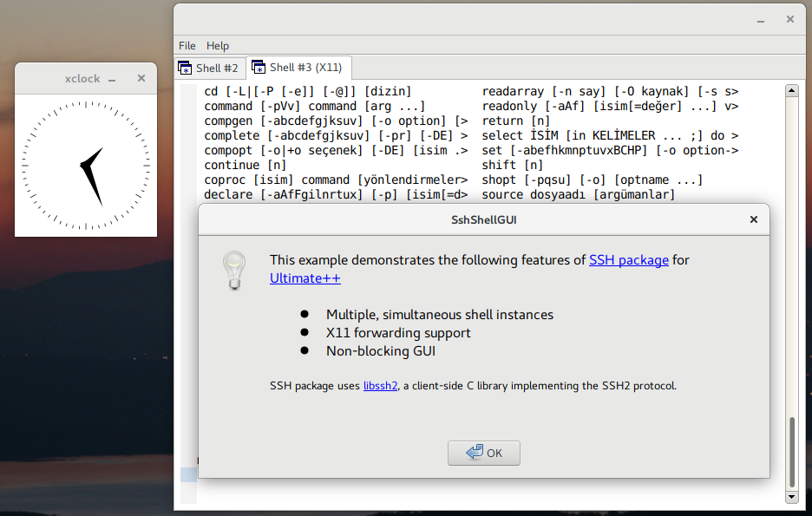Image resolution: width=812 pixels, height=516 pixels.
Task: Visit the libssh2 link
Action: point(380,386)
